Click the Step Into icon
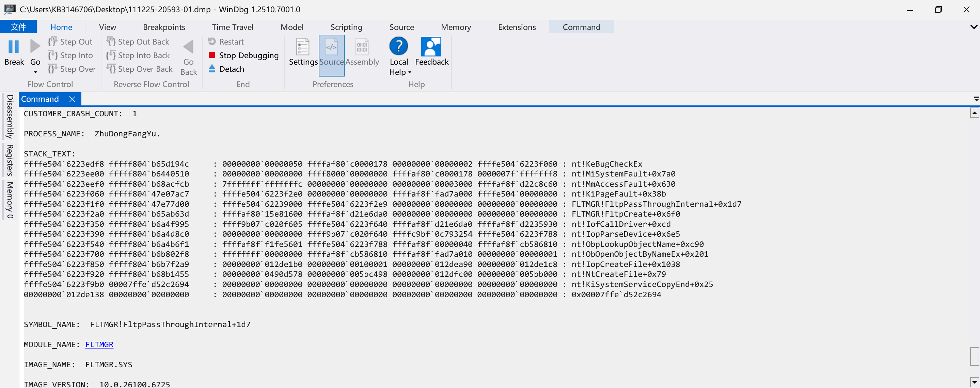The height and width of the screenshot is (388, 980). [x=52, y=55]
